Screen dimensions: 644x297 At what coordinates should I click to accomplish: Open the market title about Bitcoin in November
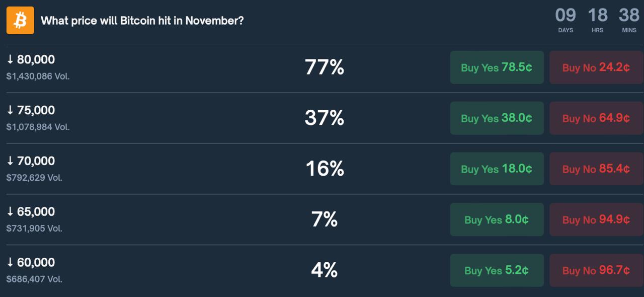(x=142, y=21)
